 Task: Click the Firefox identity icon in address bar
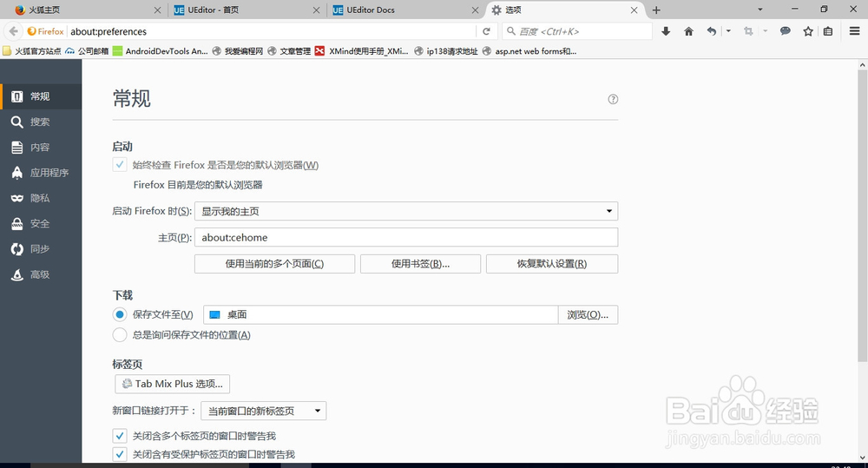pyautogui.click(x=46, y=31)
